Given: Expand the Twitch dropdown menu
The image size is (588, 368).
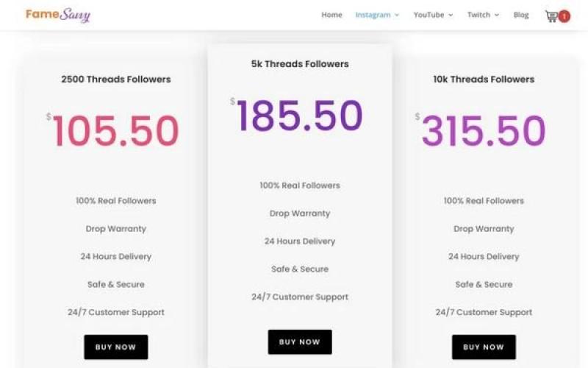Looking at the screenshot, I should coord(483,15).
